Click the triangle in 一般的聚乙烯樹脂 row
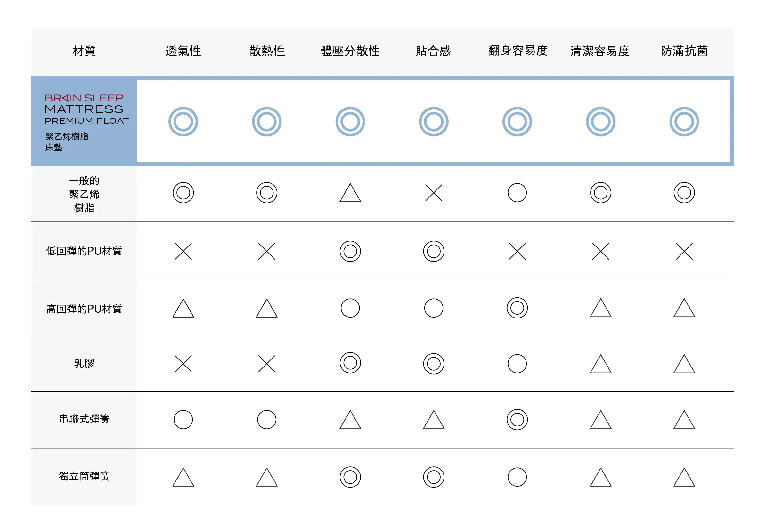 350,193
